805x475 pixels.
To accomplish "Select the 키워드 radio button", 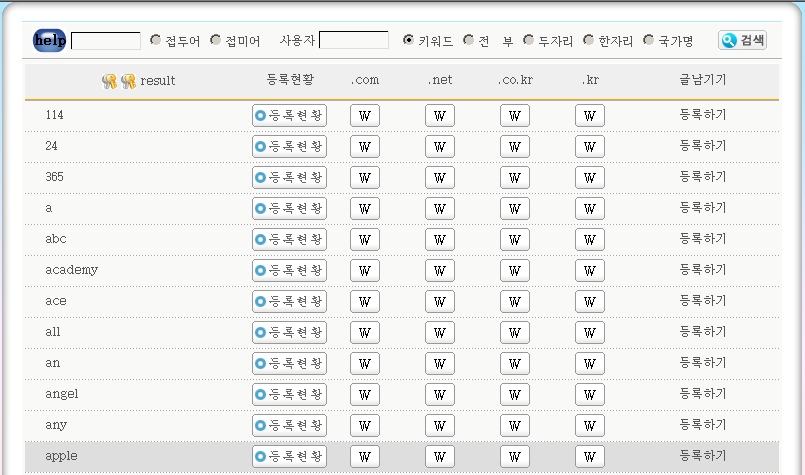I will point(408,40).
